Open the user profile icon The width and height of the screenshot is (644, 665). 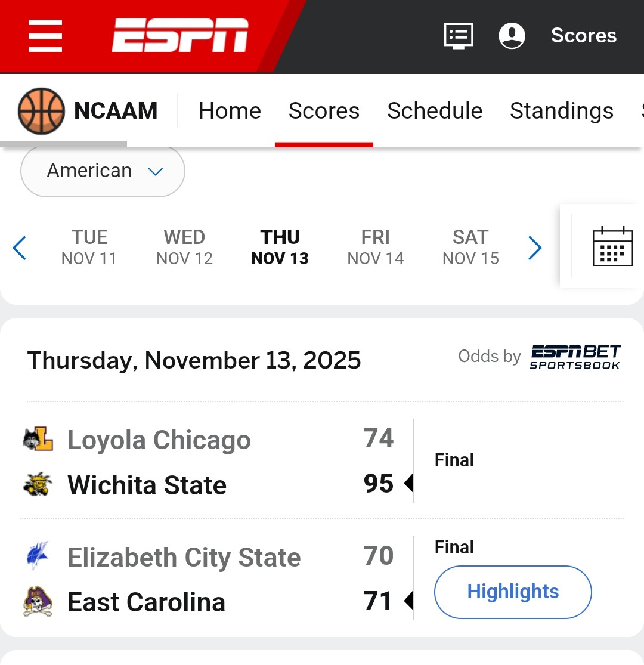click(512, 35)
